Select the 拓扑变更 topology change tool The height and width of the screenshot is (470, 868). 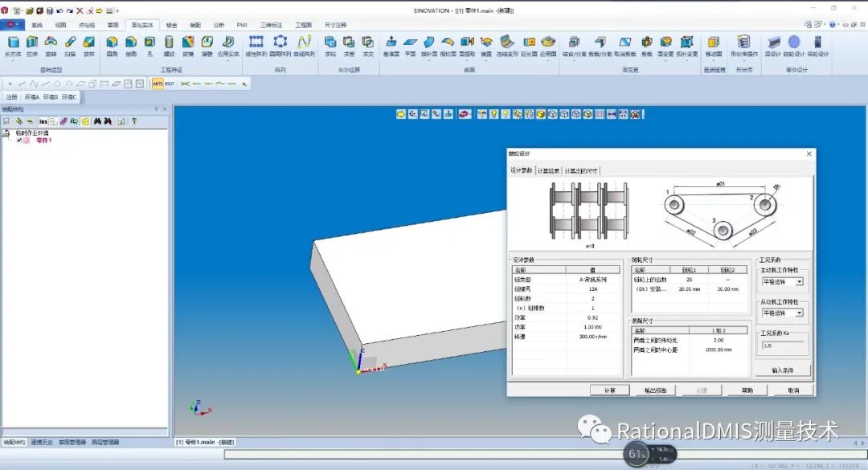tap(687, 46)
